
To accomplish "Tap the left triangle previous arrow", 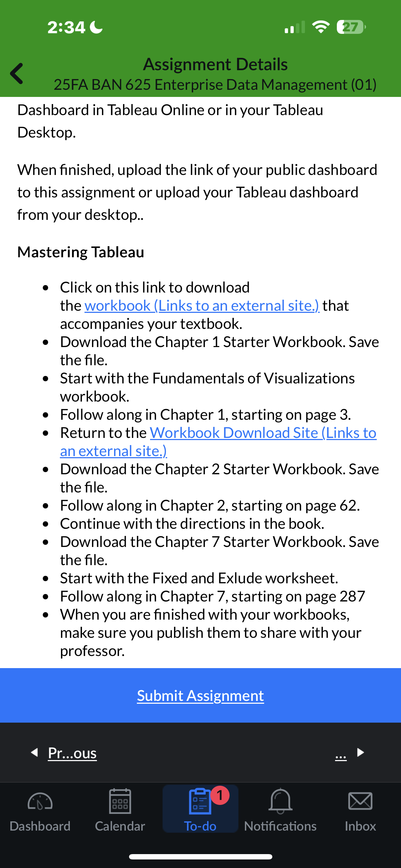I will coord(35,752).
